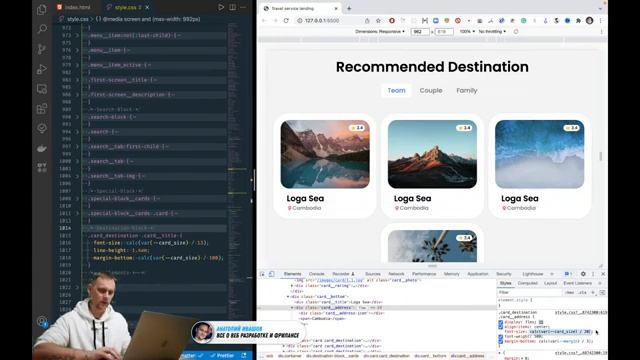640x360 pixels.
Task: Expand the folded .special-block__cards rule at 1008
Action: tap(77, 199)
